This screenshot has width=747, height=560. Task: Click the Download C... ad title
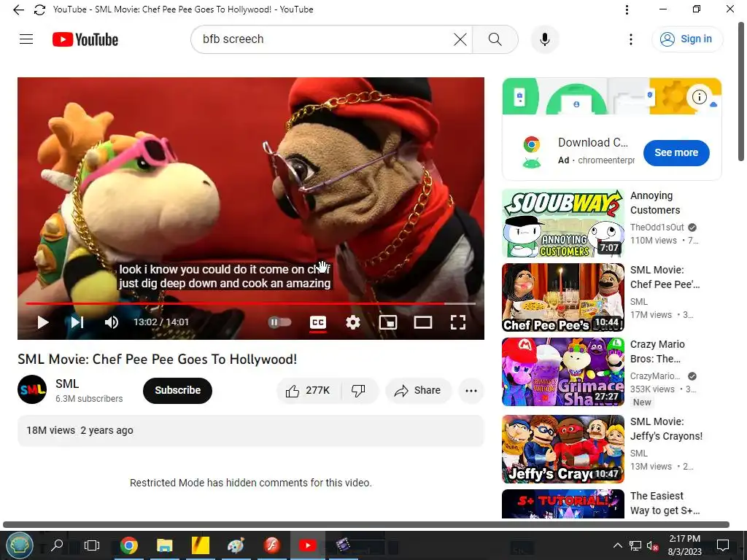(592, 142)
